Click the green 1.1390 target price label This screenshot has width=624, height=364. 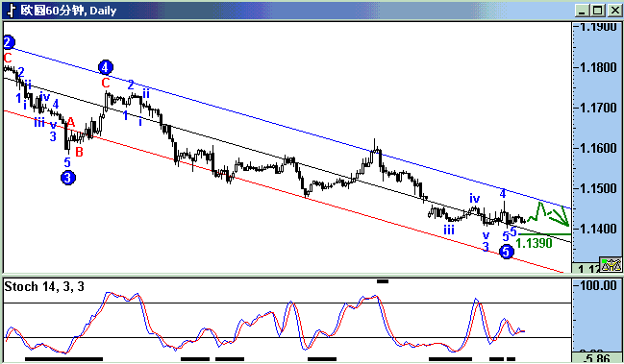pos(534,243)
